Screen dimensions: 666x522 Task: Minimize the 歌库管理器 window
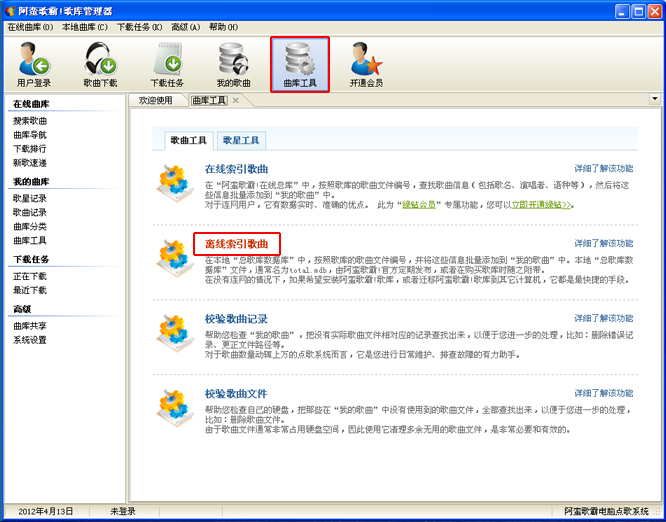[623, 11]
